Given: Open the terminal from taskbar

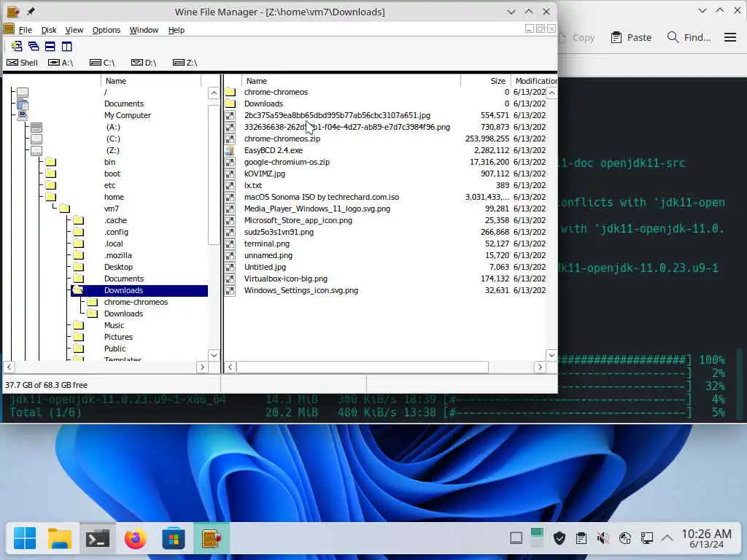Looking at the screenshot, I should 98,539.
